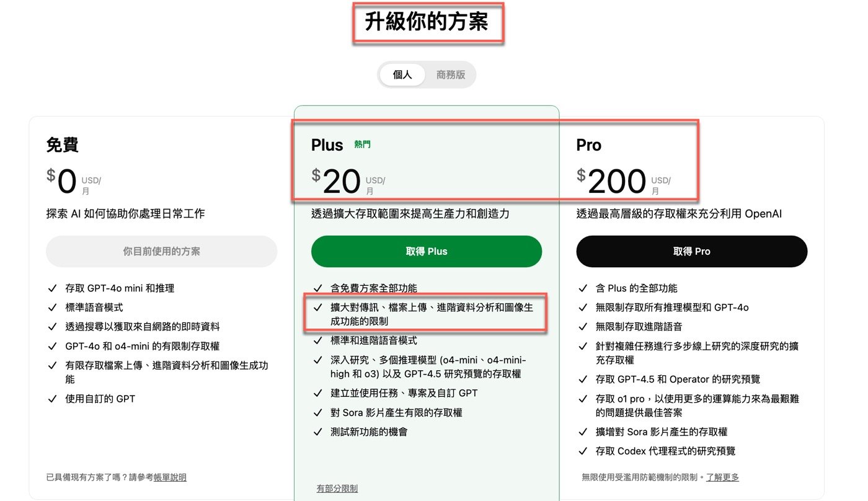Click the checkmark beside 含免費方案全部功能
This screenshot has width=868, height=501.
coord(317,288)
